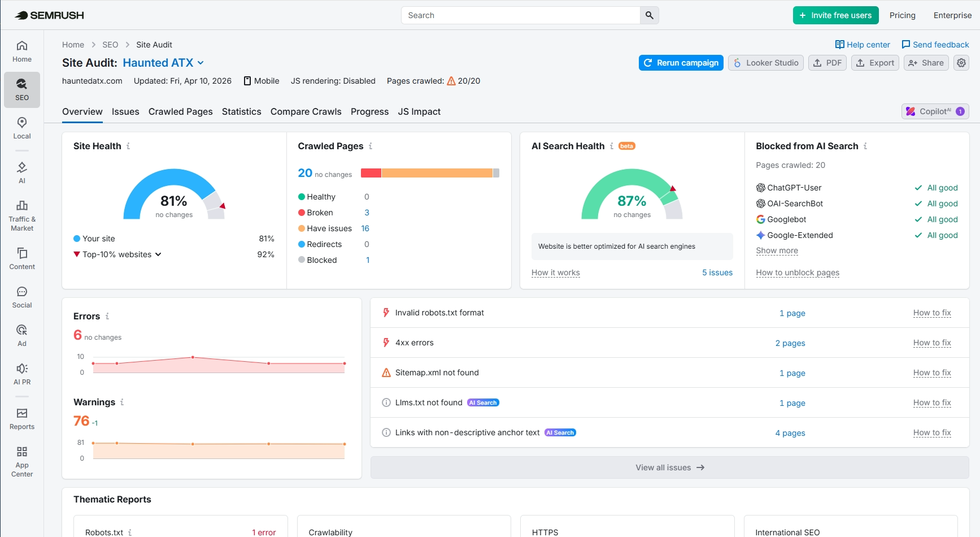Click the Crawled Pages status bar
Viewport: 980px width, 537px height.
point(430,173)
